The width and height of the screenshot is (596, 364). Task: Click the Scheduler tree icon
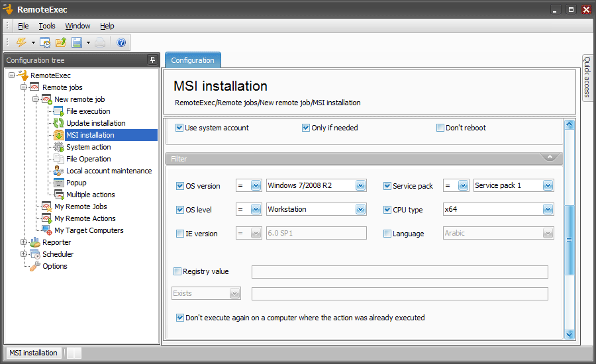(35, 254)
